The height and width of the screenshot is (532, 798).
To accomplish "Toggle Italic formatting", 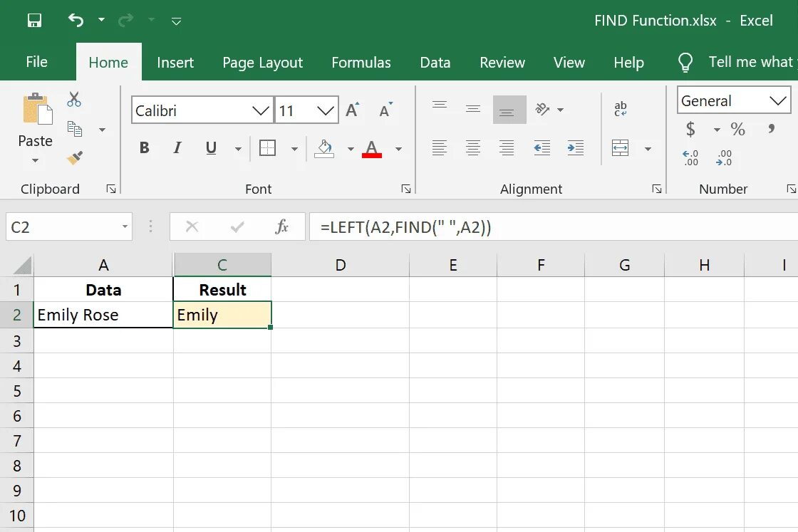I will coord(177,148).
